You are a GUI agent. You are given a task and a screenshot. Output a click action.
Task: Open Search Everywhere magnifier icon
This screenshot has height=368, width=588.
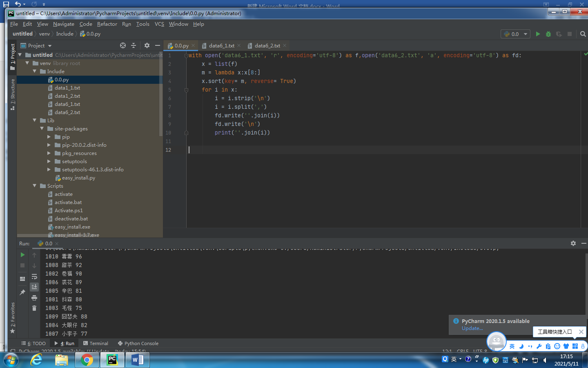583,34
